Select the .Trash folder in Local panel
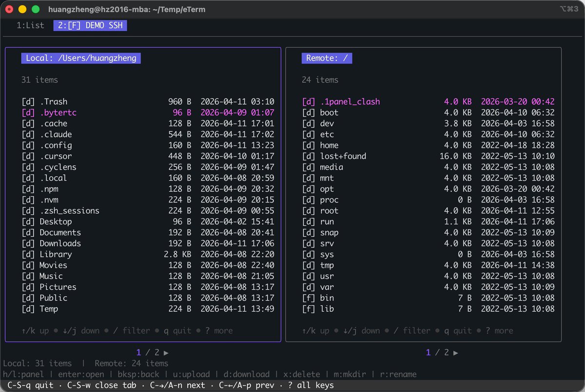The width and height of the screenshot is (585, 392). [148, 102]
